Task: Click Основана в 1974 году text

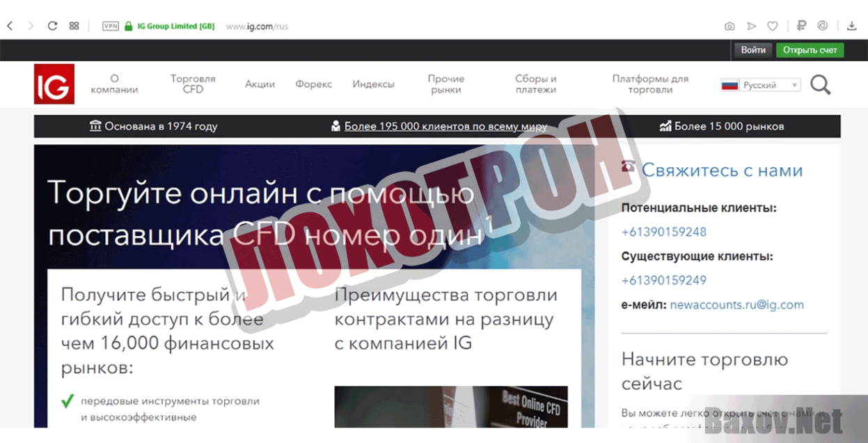Action: coord(161,126)
